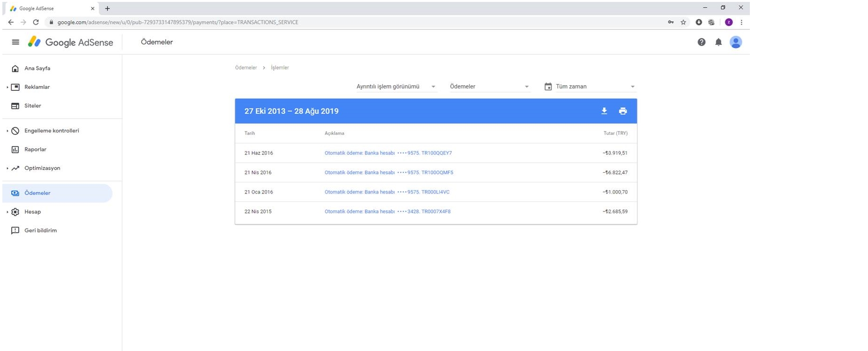
Task: Click the Hesap gear icon
Action: click(x=15, y=212)
